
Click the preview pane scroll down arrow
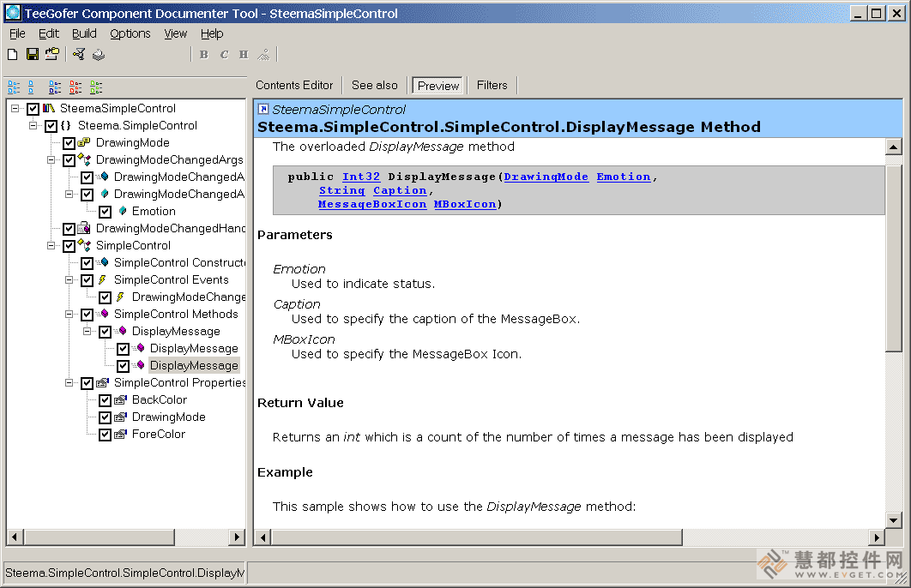tap(894, 520)
